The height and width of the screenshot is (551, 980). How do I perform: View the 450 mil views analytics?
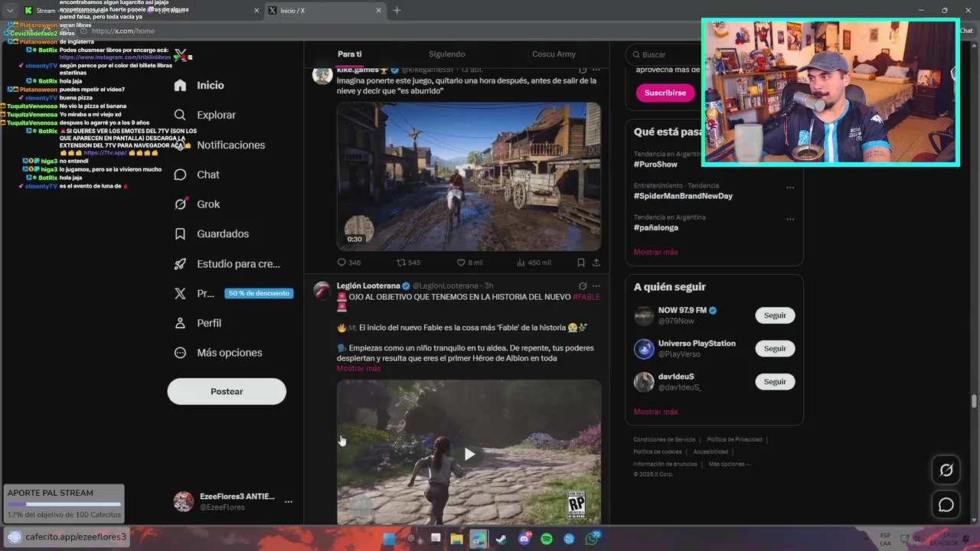(x=534, y=262)
